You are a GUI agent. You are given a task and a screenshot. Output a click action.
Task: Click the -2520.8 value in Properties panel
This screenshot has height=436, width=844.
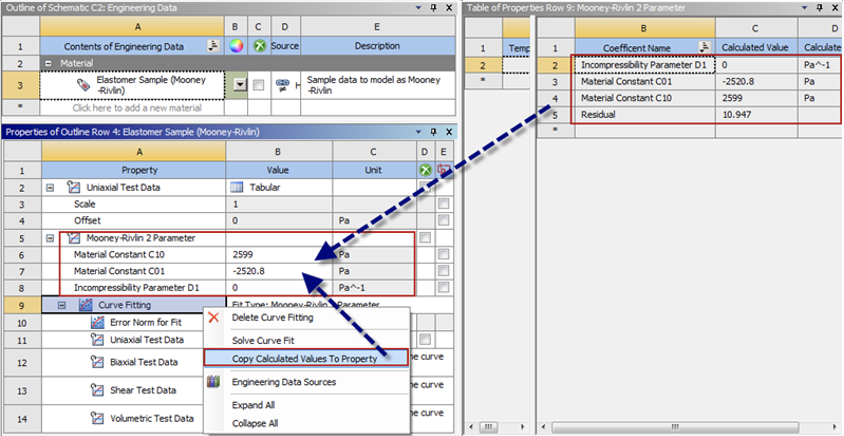coord(249,271)
